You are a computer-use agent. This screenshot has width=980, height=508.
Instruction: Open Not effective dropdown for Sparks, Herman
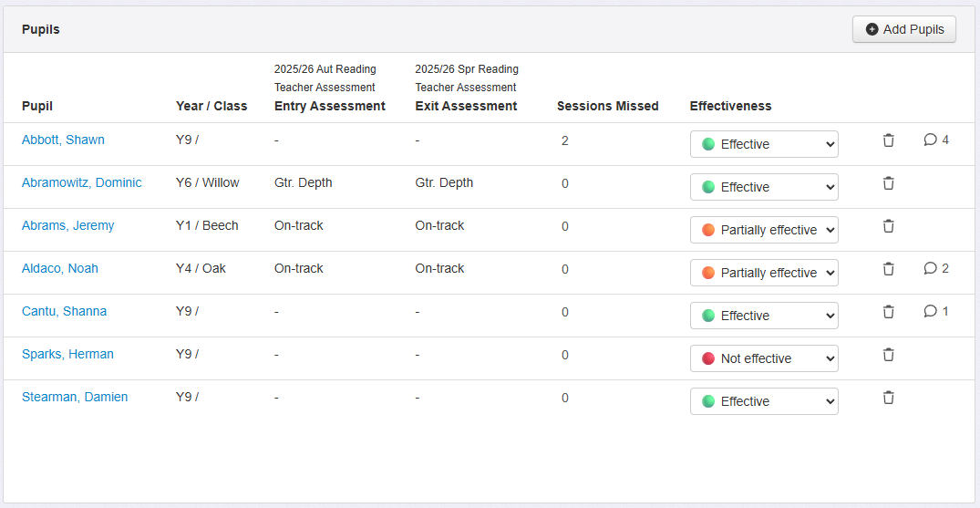point(764,358)
